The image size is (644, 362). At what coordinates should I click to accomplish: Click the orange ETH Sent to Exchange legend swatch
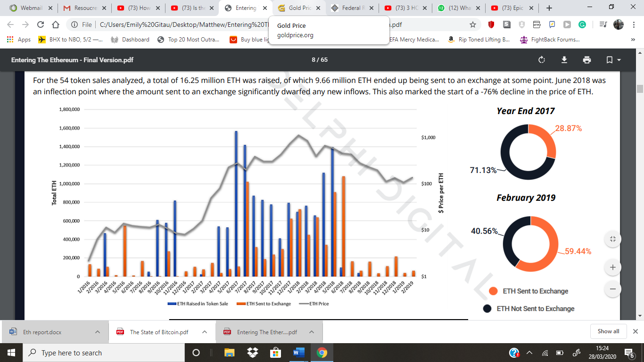494,291
